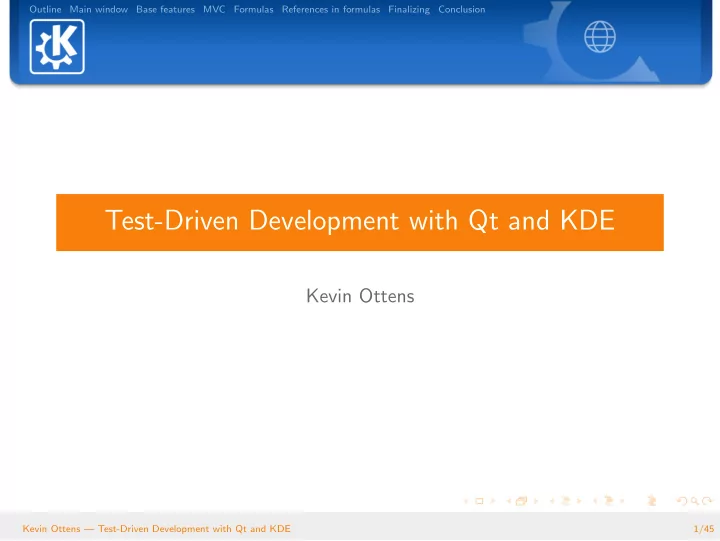Jump to the Main window section
The width and height of the screenshot is (720, 541).
click(99, 9)
